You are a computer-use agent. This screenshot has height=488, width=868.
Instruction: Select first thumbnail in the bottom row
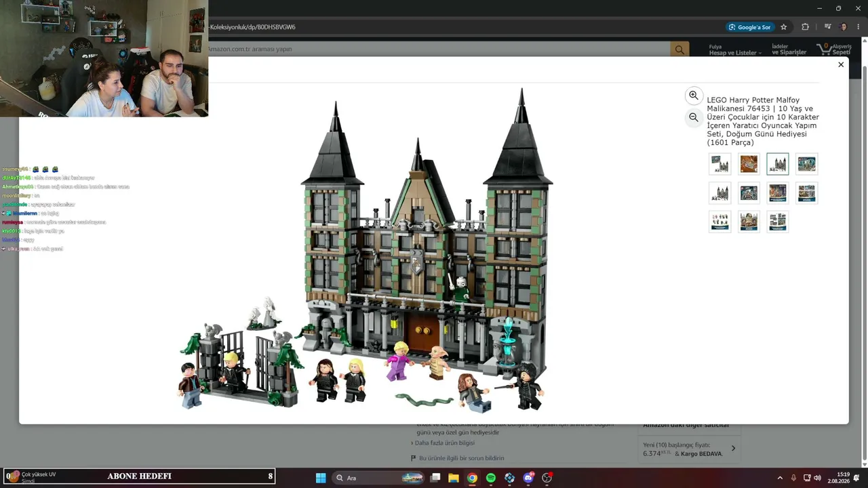tap(720, 222)
